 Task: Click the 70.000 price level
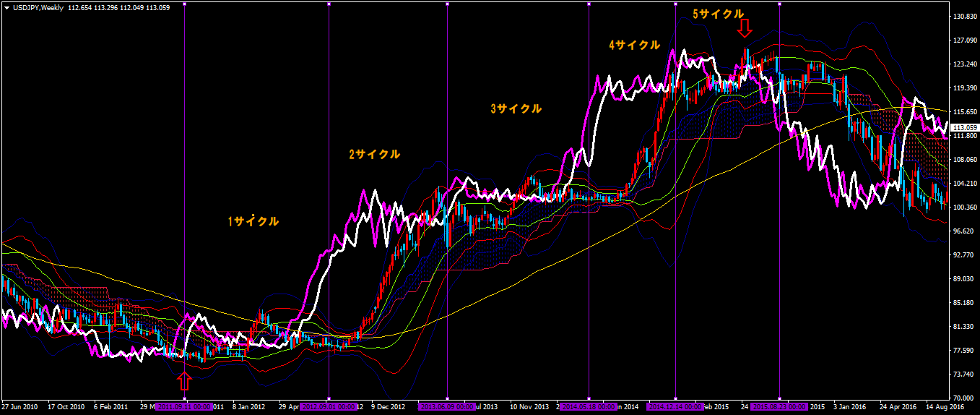click(963, 398)
